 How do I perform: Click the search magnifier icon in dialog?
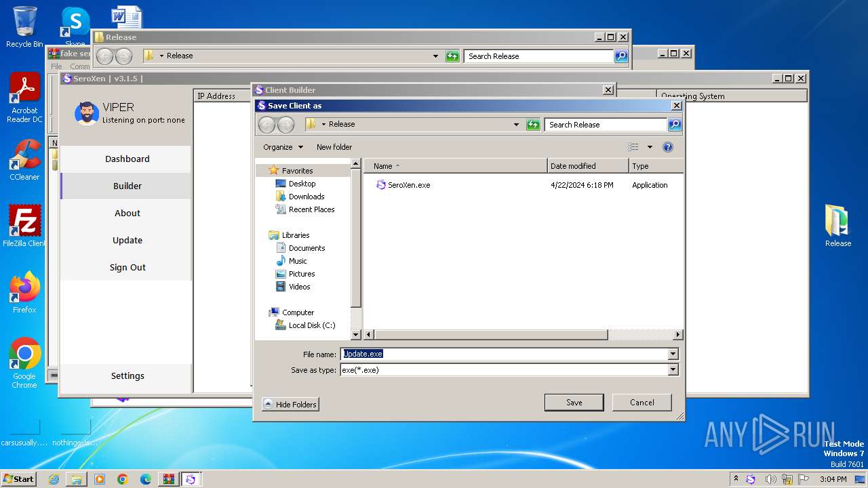[x=674, y=125]
